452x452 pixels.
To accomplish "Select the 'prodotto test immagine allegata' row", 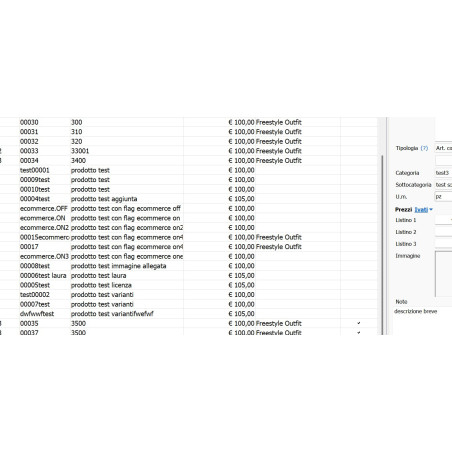I will coord(188,266).
